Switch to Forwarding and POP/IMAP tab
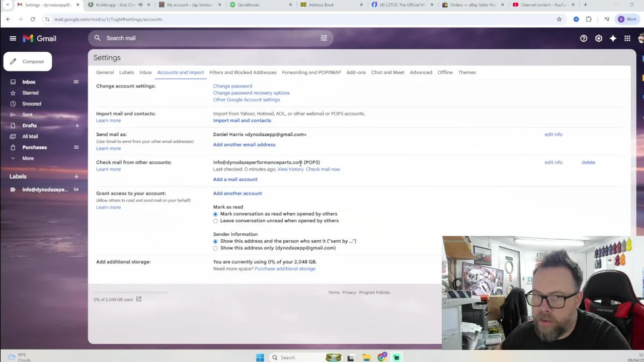The height and width of the screenshot is (362, 644). tap(311, 72)
